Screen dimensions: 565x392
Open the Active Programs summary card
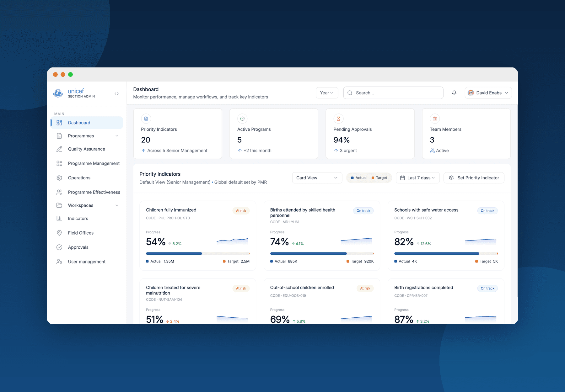[274, 134]
